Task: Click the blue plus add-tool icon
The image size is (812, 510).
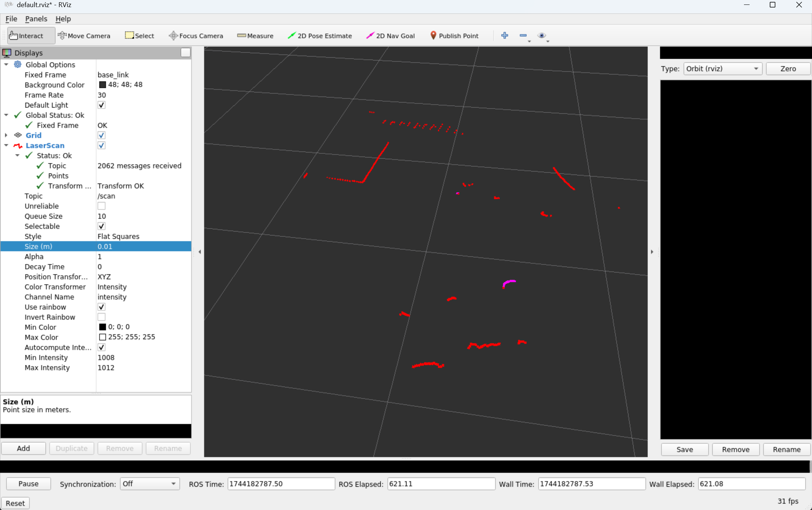Action: click(x=504, y=36)
